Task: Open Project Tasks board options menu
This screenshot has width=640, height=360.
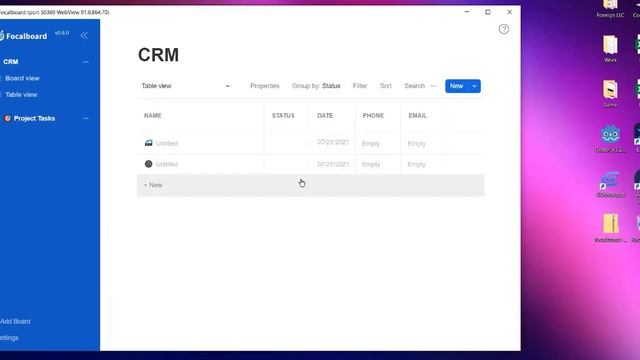Action: [x=86, y=118]
